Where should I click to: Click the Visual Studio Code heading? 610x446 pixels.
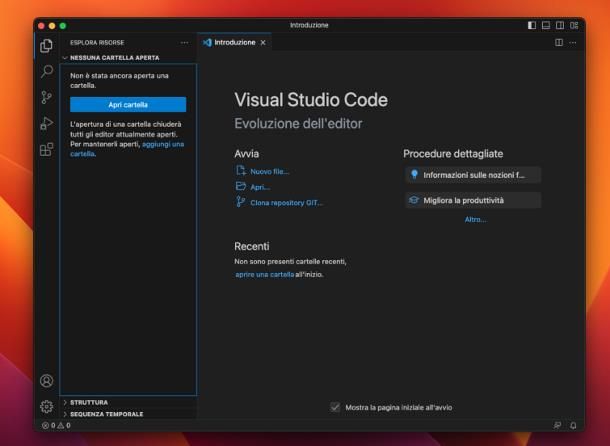click(311, 100)
